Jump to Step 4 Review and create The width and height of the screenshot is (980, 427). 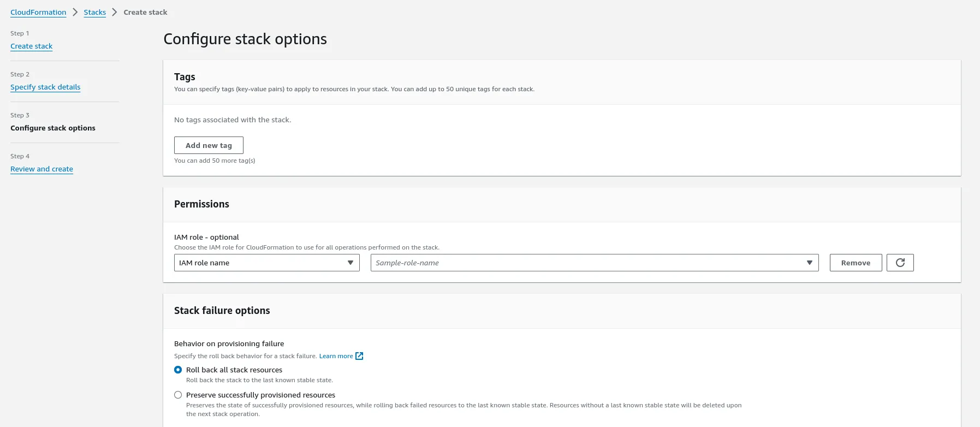coord(41,169)
